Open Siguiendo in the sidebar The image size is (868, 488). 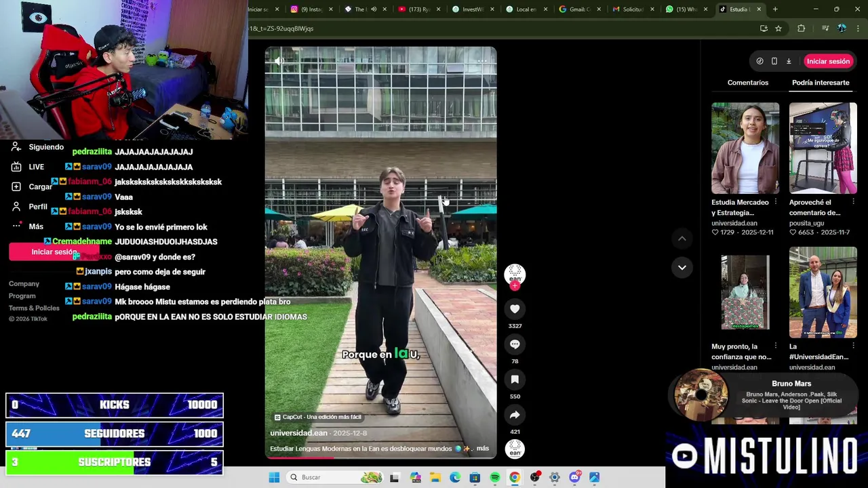46,147
